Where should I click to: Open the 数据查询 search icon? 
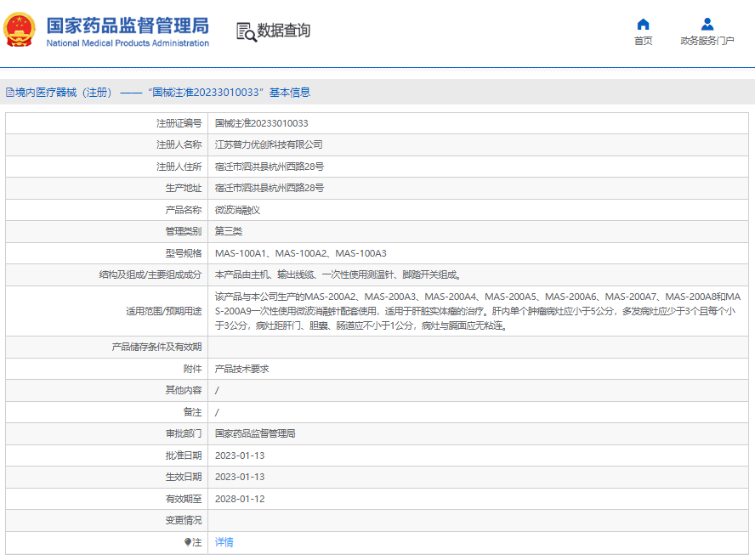tap(246, 31)
